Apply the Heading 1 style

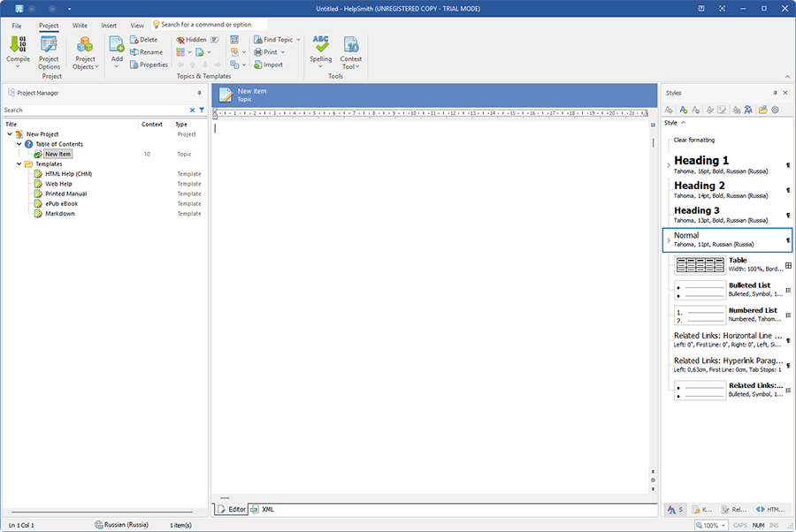[x=728, y=165]
